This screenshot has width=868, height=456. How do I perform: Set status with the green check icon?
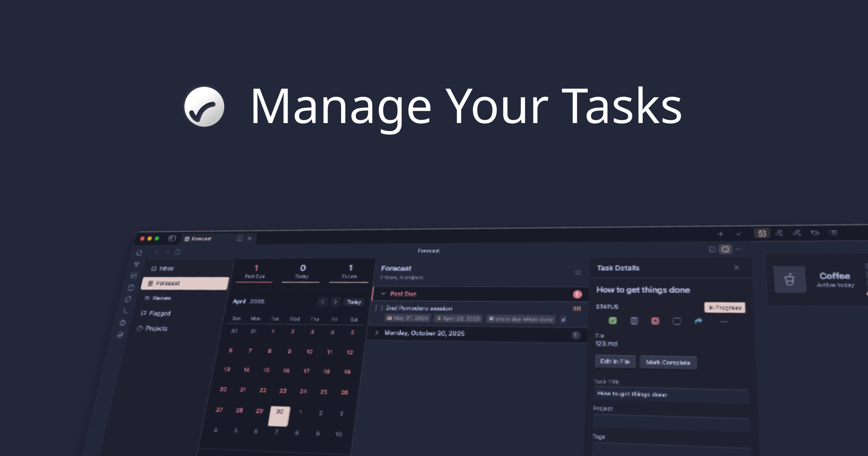(x=613, y=320)
